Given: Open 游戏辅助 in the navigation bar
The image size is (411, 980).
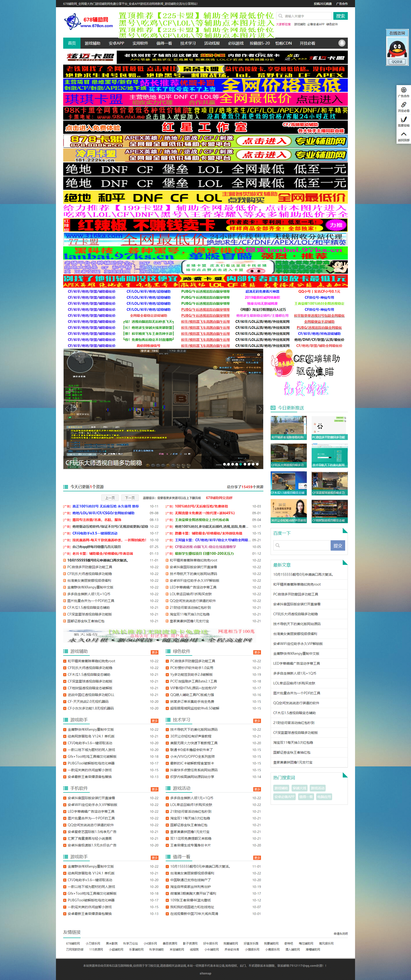Looking at the screenshot, I should click(92, 43).
